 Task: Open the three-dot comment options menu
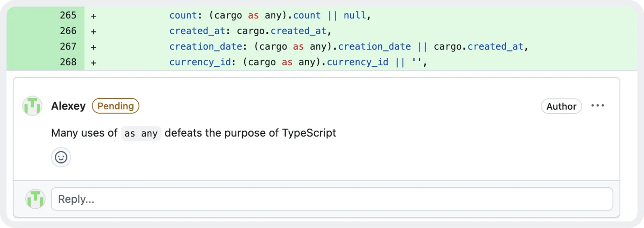click(x=598, y=106)
